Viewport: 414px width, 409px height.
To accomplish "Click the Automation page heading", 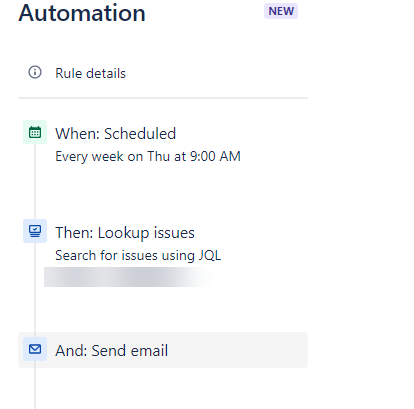I will [82, 13].
